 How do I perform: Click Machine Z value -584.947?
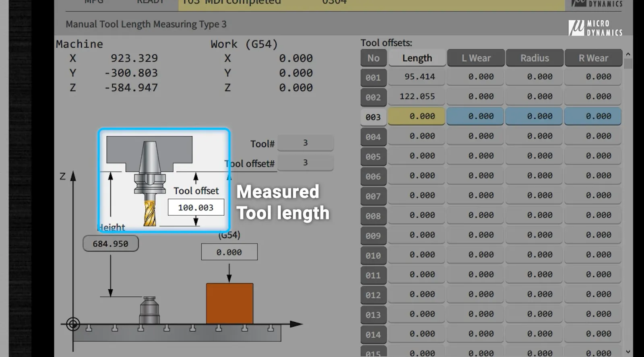click(131, 87)
